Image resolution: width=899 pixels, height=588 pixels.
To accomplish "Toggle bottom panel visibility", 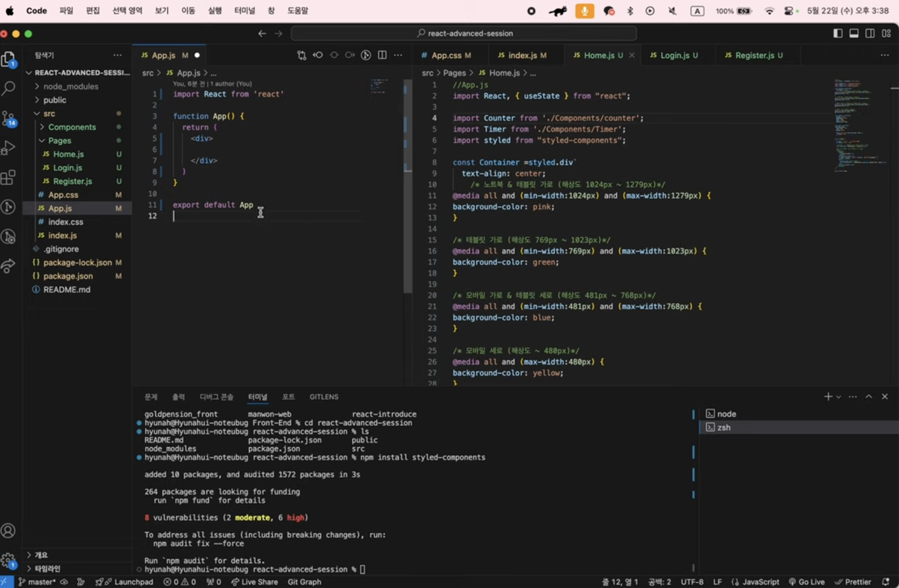I will [x=854, y=33].
